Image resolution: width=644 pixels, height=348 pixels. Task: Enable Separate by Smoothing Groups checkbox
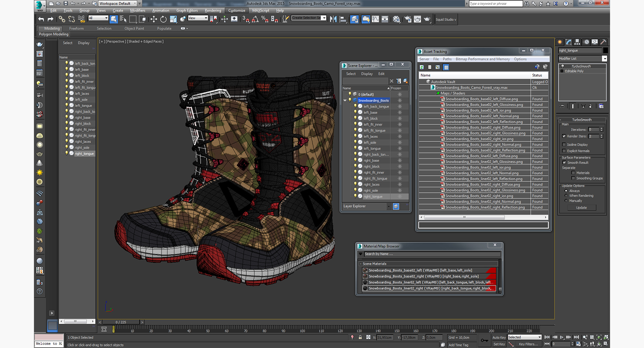point(574,178)
